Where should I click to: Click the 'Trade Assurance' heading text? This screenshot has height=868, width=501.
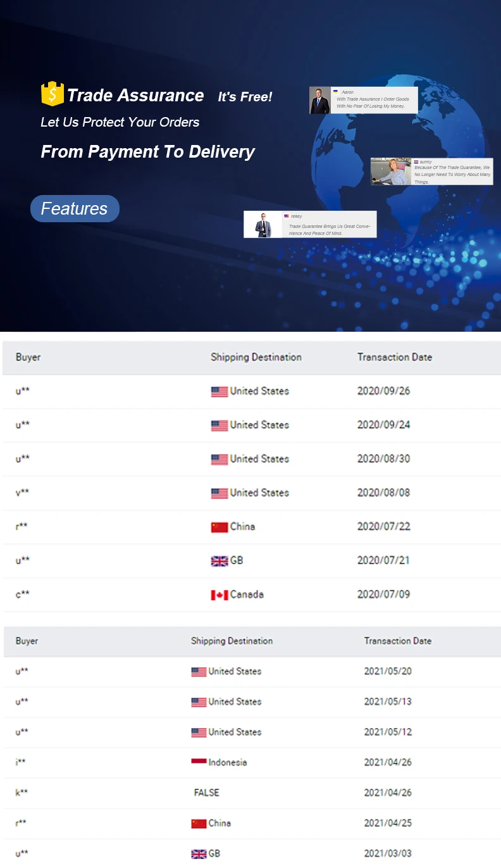pos(135,96)
